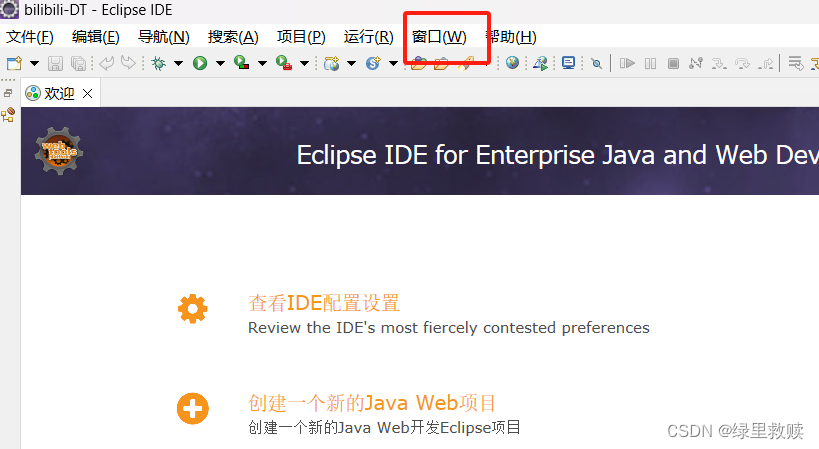
Task: Close the 欢迎 welcome tab
Action: (88, 93)
